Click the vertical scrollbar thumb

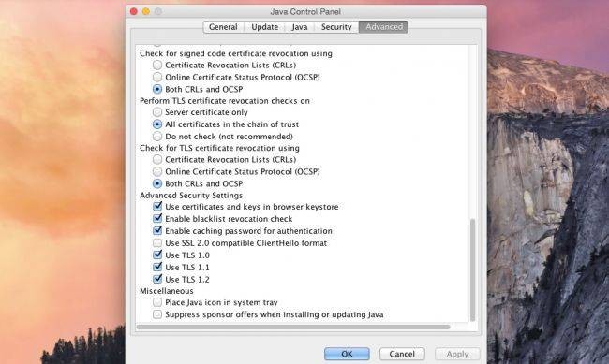[x=472, y=270]
